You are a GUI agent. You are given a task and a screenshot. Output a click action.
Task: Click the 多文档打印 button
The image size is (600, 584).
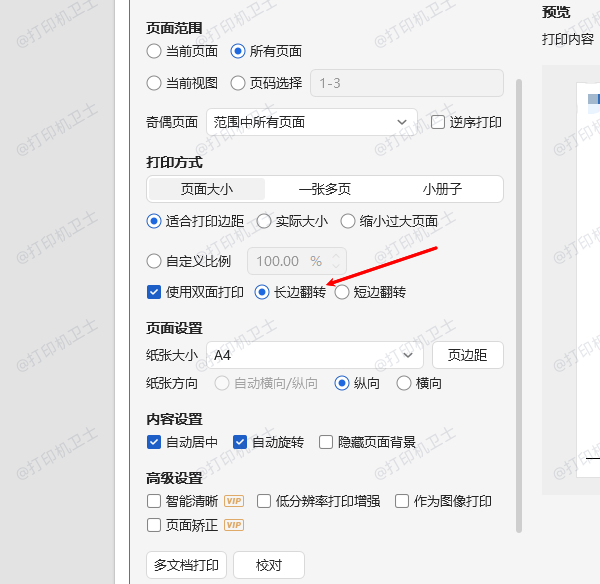pos(186,565)
